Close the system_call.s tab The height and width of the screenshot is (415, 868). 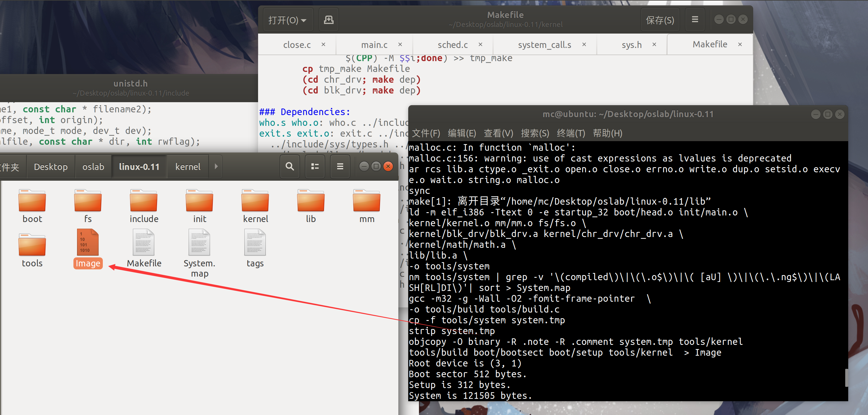pyautogui.click(x=584, y=44)
